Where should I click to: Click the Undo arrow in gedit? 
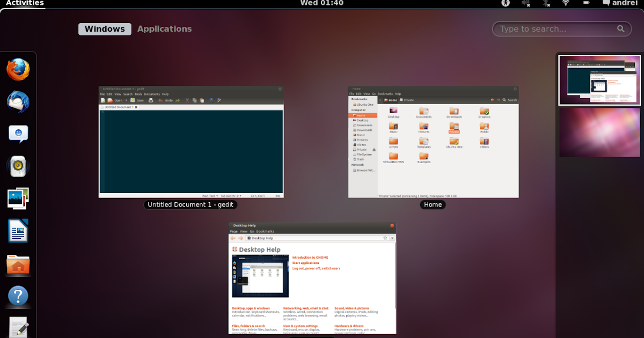(160, 100)
